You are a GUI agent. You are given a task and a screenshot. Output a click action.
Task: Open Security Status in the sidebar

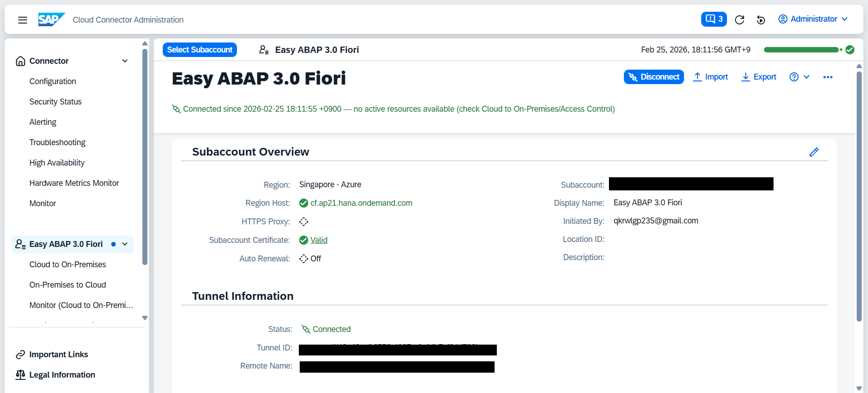click(x=56, y=102)
